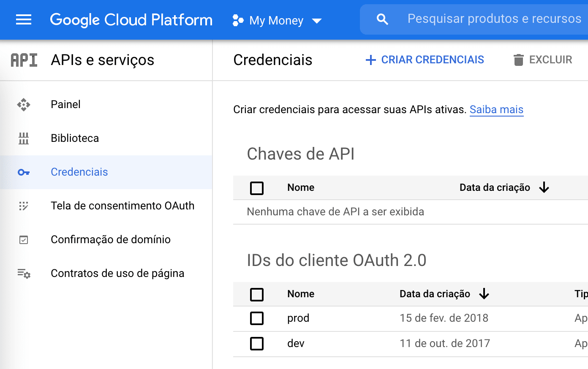The image size is (588, 369).
Task: Click the My Money project hexagon icon
Action: click(x=238, y=20)
